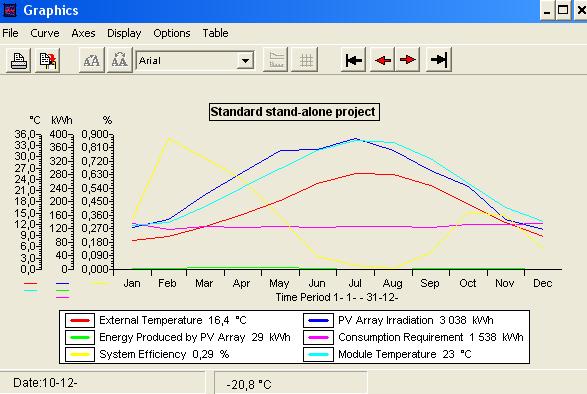Open the Curve menu
The height and width of the screenshot is (394, 587).
pyautogui.click(x=45, y=33)
